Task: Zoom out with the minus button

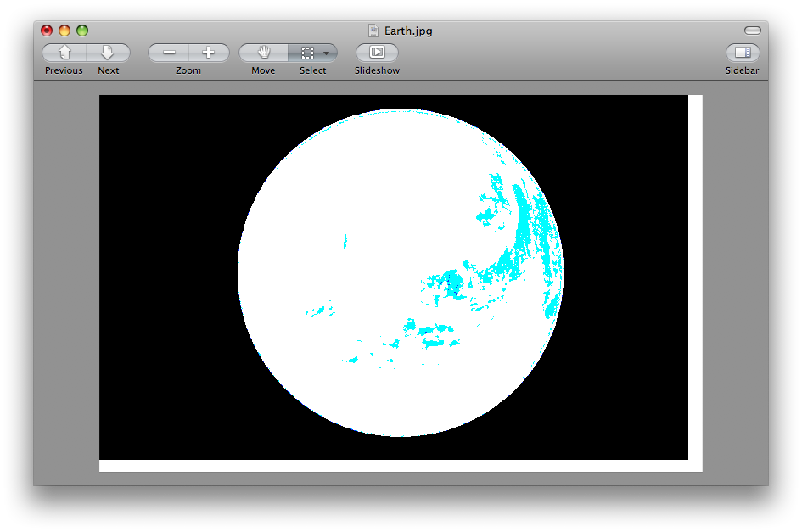Action: (169, 53)
